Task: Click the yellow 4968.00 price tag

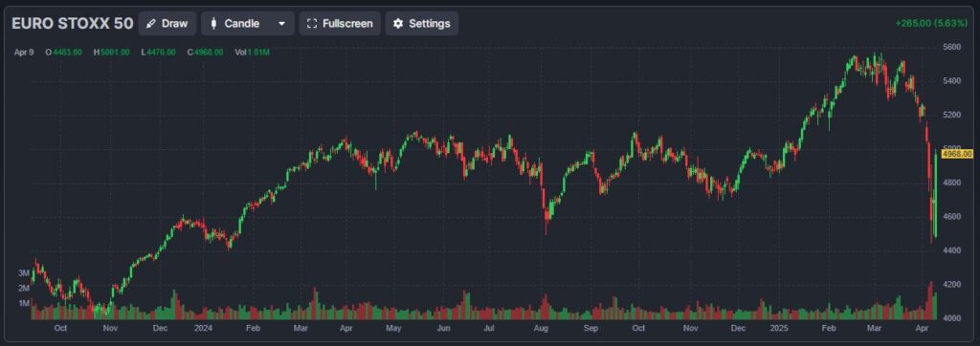Action: pyautogui.click(x=957, y=154)
